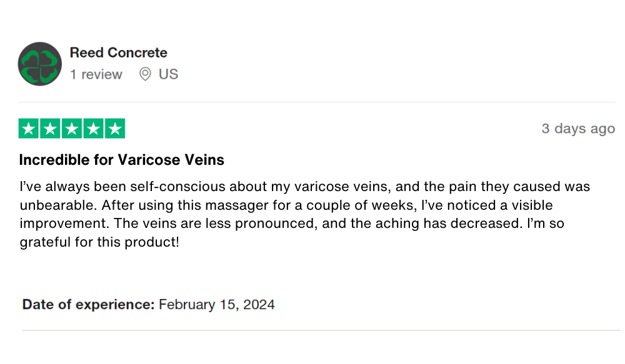Select the fourth green rating star
Viewport: 625px width, 364px height.
93,129
